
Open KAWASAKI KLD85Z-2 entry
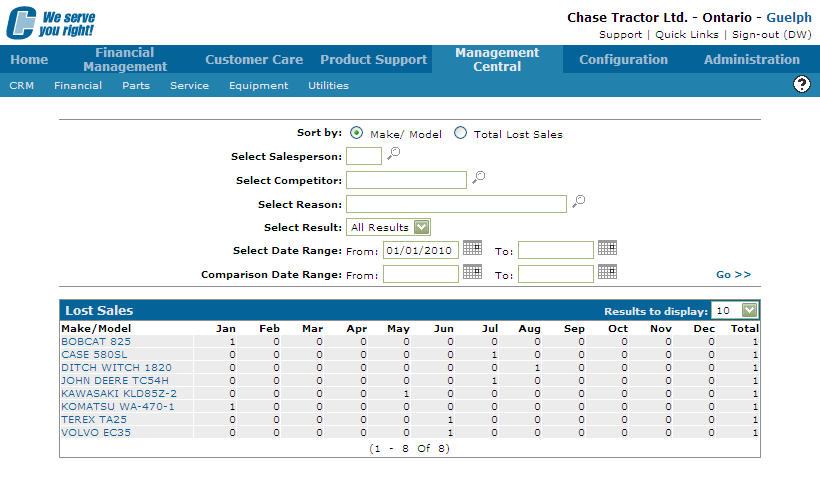tap(119, 394)
